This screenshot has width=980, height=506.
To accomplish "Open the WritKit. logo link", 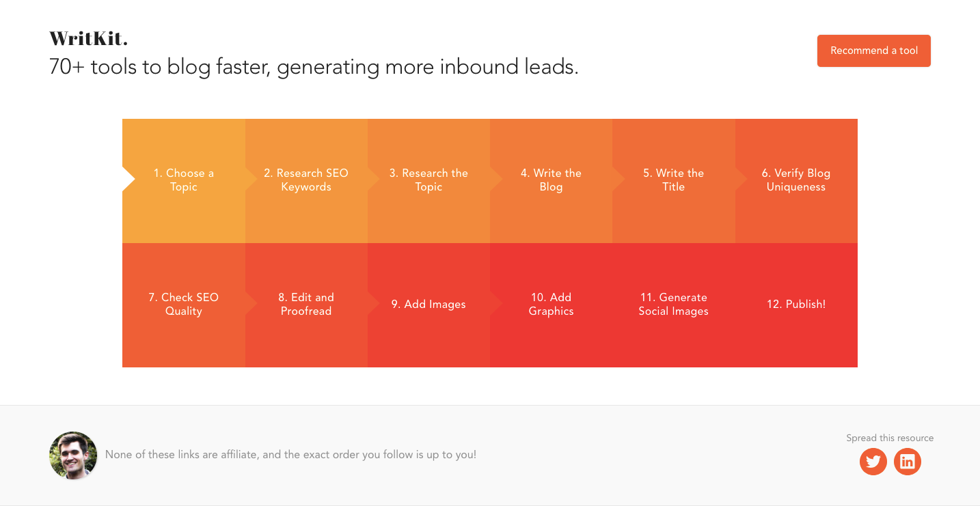I will [88, 39].
